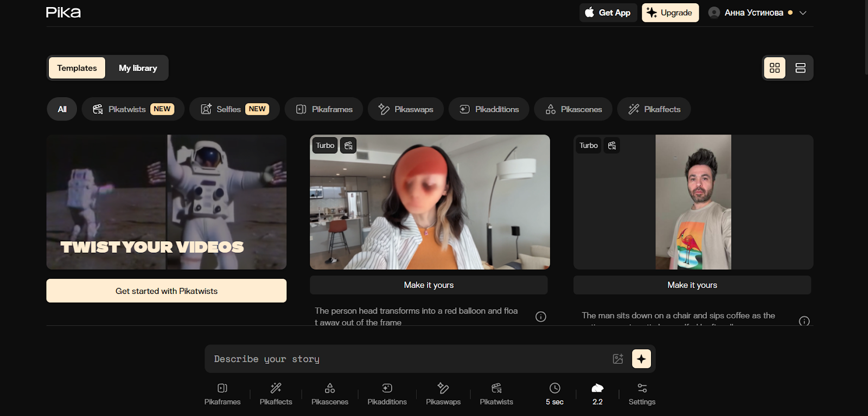Image resolution: width=868 pixels, height=416 pixels.
Task: Select Pikaframes tool in bottom bar
Action: [222, 394]
